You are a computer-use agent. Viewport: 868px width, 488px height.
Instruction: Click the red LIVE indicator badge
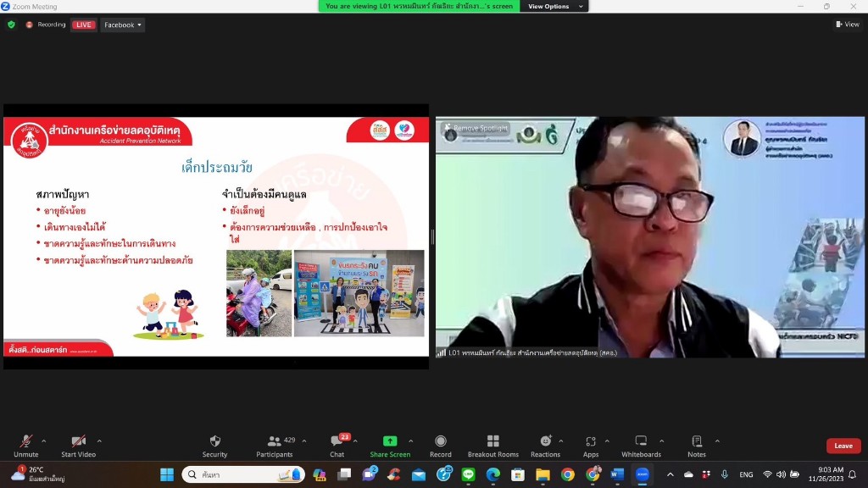pos(84,25)
